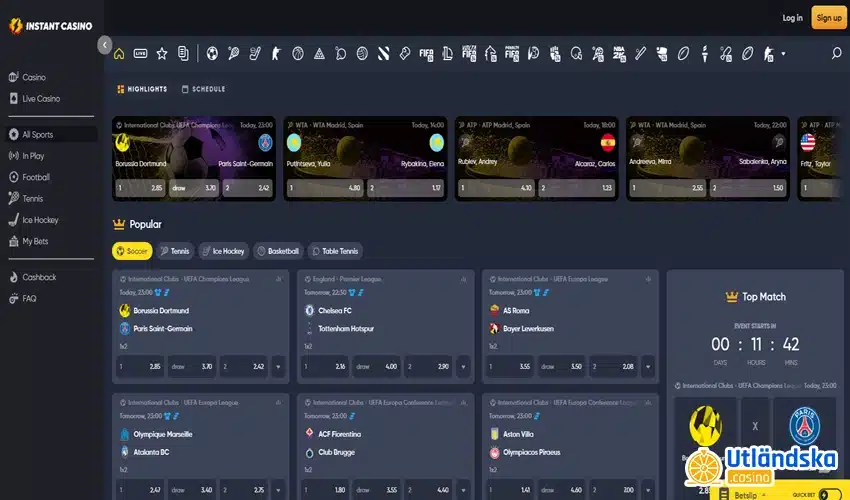Switch to the Highlights tab

[x=142, y=89]
